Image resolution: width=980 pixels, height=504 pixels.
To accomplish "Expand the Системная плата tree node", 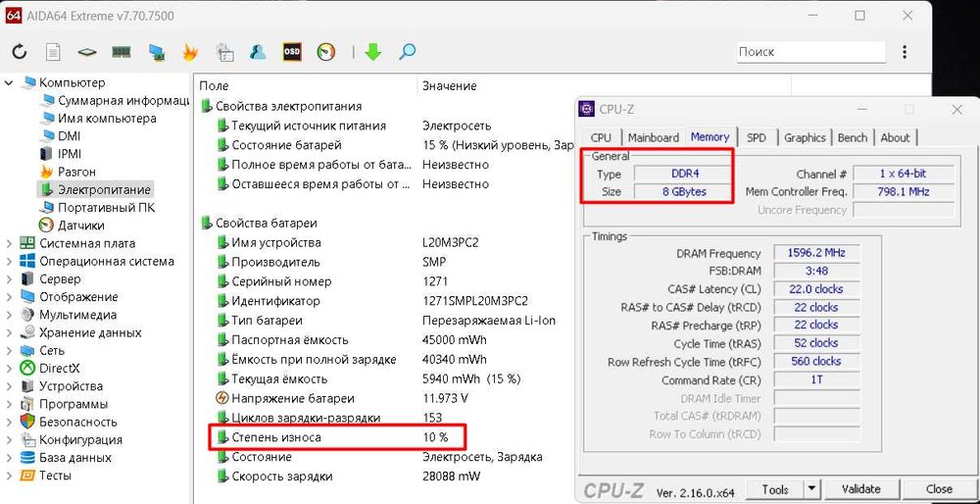I will click(9, 243).
